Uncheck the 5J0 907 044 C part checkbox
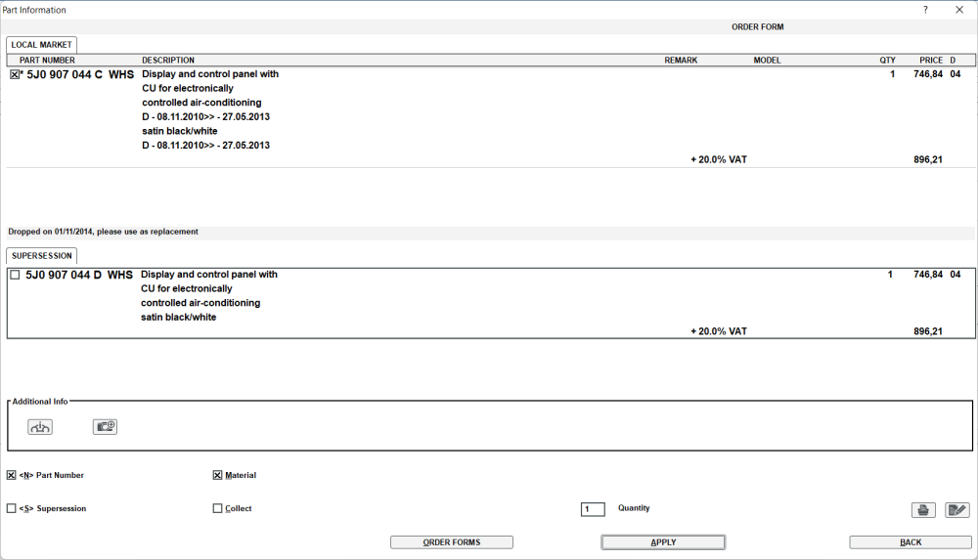 coord(15,74)
